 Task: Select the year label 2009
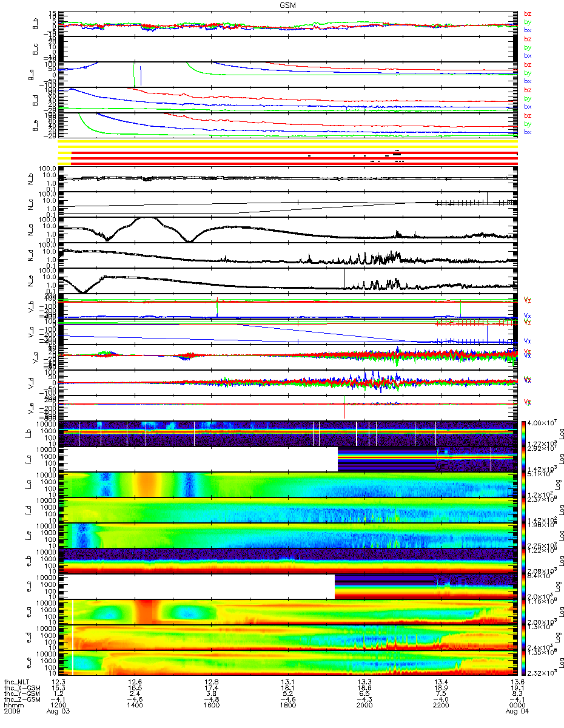(12, 711)
